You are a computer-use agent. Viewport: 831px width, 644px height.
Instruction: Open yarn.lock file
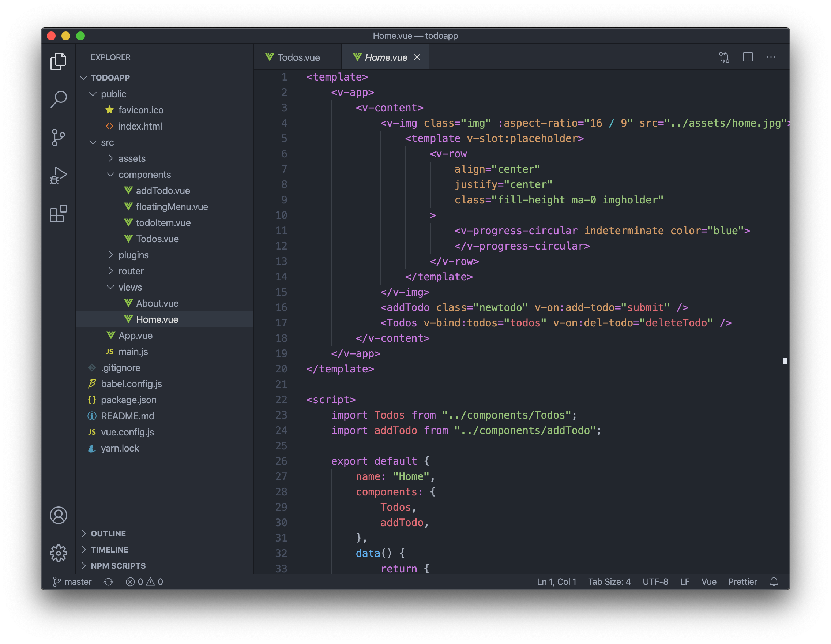click(164, 448)
